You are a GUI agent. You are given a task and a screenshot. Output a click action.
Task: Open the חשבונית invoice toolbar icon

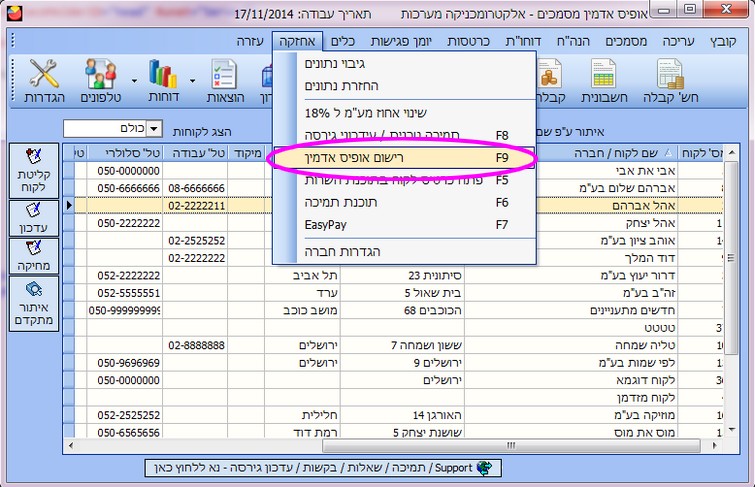[604, 81]
